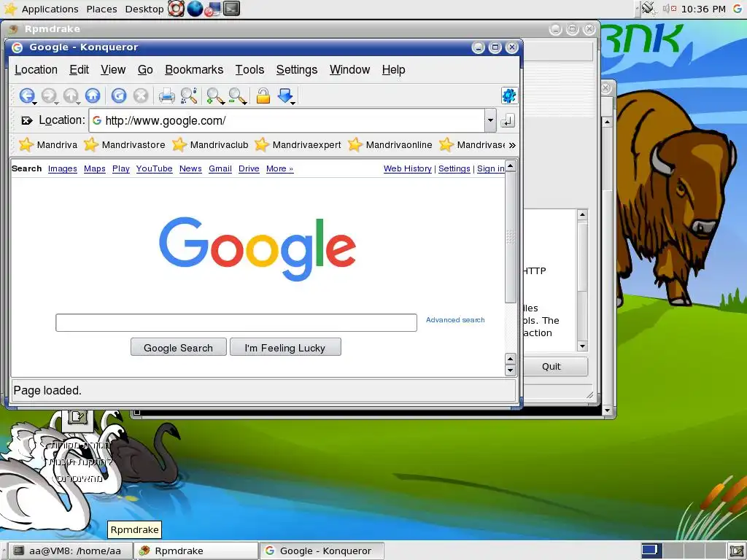Screen dimensions: 747x560
Task: Open the Back button history dropdown arrow
Action: click(35, 103)
